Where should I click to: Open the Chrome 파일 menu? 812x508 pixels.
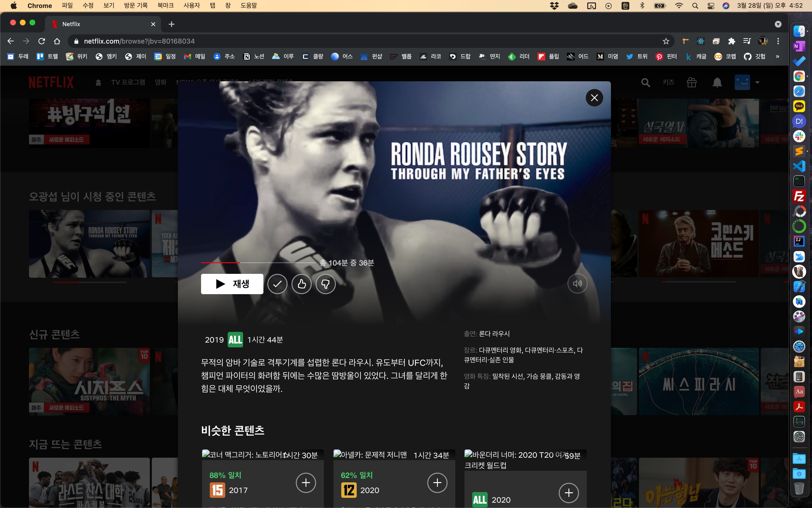pos(67,5)
